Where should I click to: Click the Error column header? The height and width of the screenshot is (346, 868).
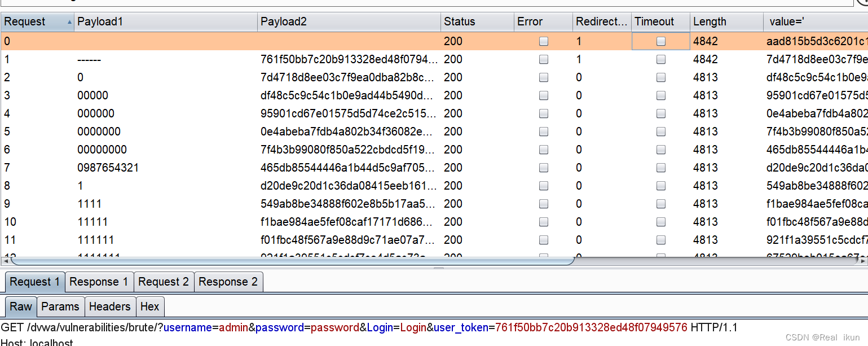click(x=543, y=21)
